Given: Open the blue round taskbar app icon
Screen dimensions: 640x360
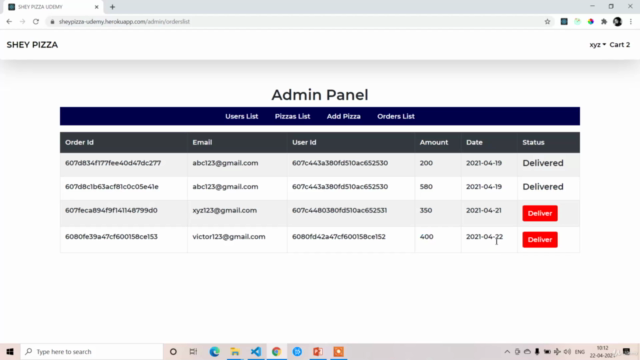Looking at the screenshot, I should click(297, 351).
